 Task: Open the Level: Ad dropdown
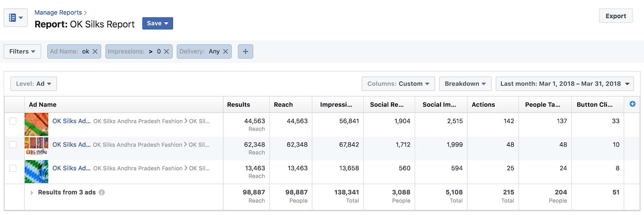click(x=34, y=84)
